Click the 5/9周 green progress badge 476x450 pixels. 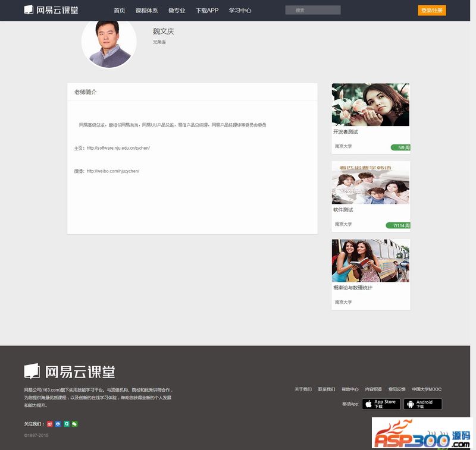(400, 147)
